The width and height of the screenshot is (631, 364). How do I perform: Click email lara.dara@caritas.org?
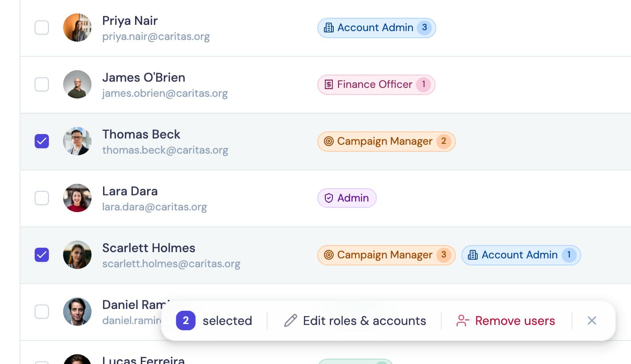click(155, 207)
